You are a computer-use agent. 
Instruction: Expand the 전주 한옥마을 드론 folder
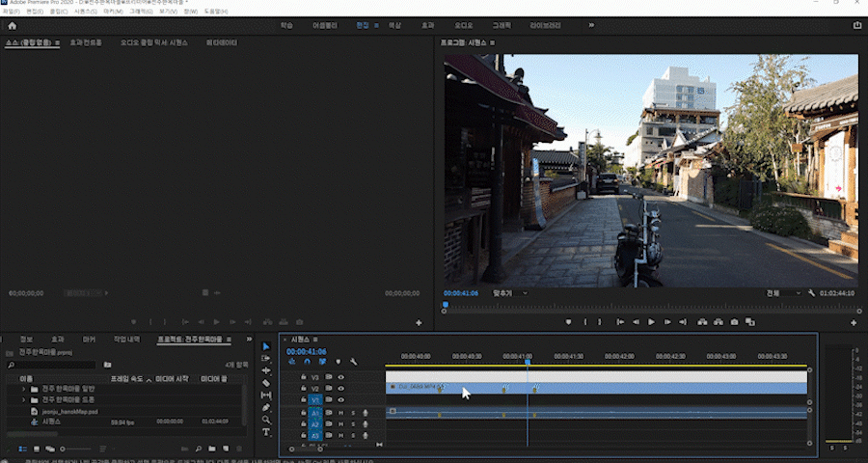click(x=24, y=399)
